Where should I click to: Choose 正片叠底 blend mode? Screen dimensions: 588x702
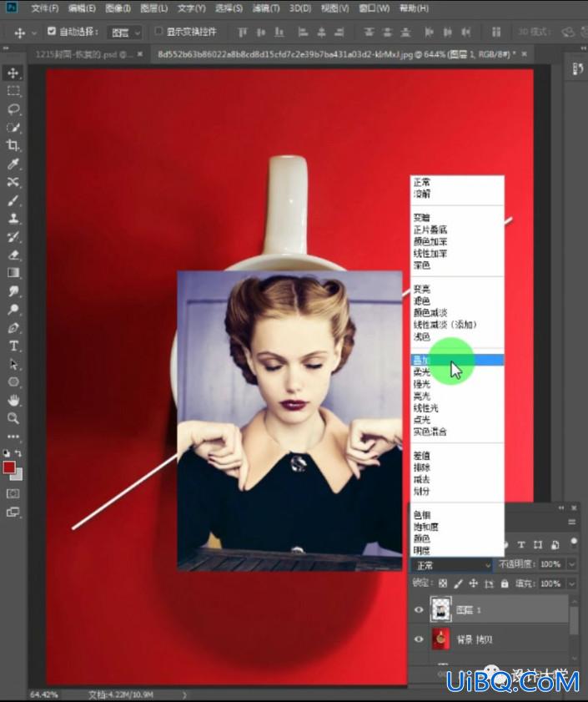(457, 230)
